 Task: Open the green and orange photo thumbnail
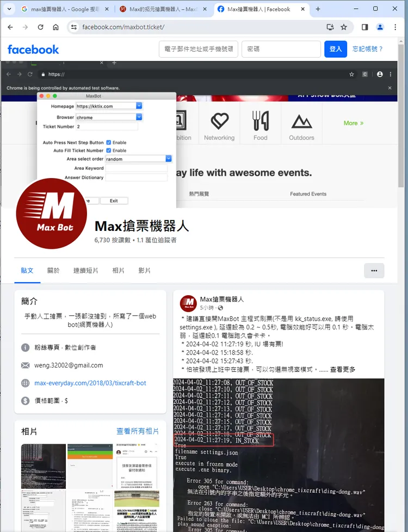pyautogui.click(x=90, y=466)
